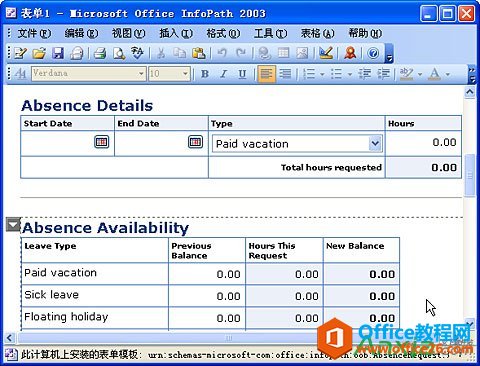The image size is (480, 366).
Task: Click the Digital Signatures ribbon icon
Action: pyautogui.click(x=350, y=53)
